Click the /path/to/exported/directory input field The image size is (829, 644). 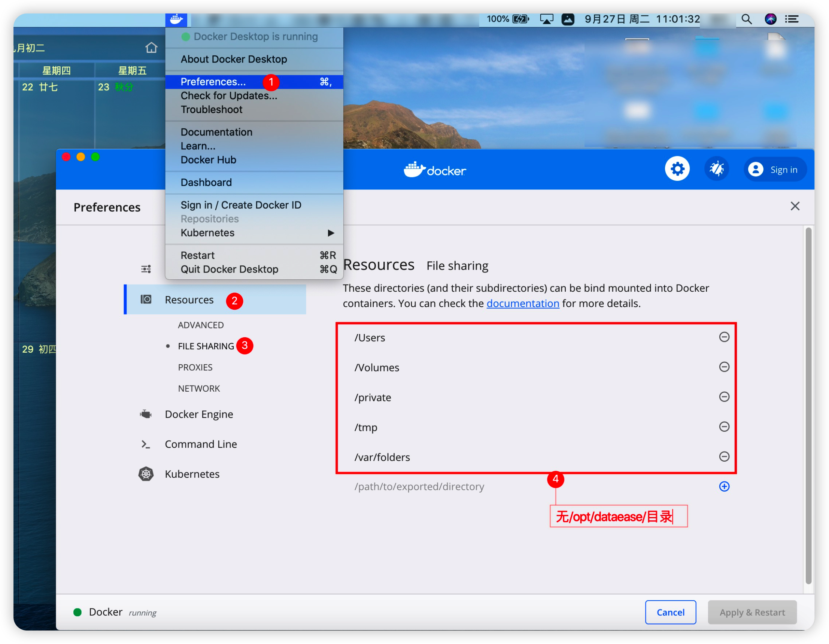419,486
